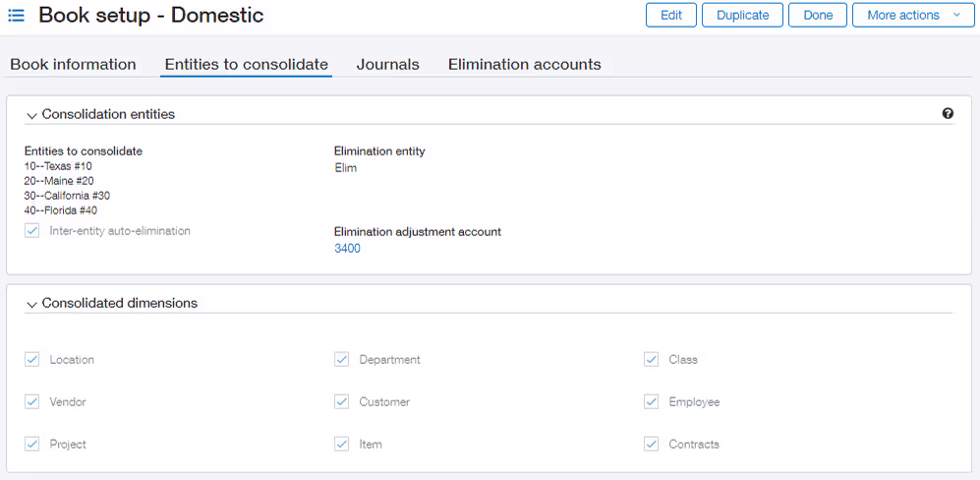The width and height of the screenshot is (980, 480).
Task: Click the Elim elimination entity value
Action: 346,168
